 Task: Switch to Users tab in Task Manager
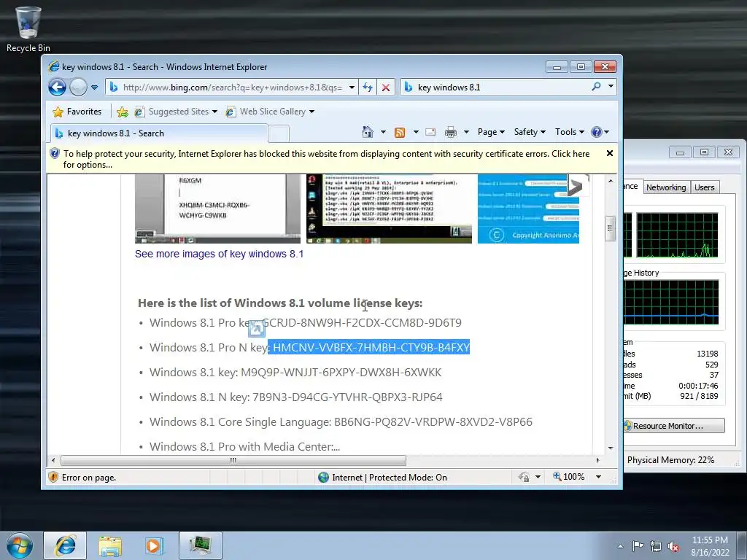click(704, 187)
